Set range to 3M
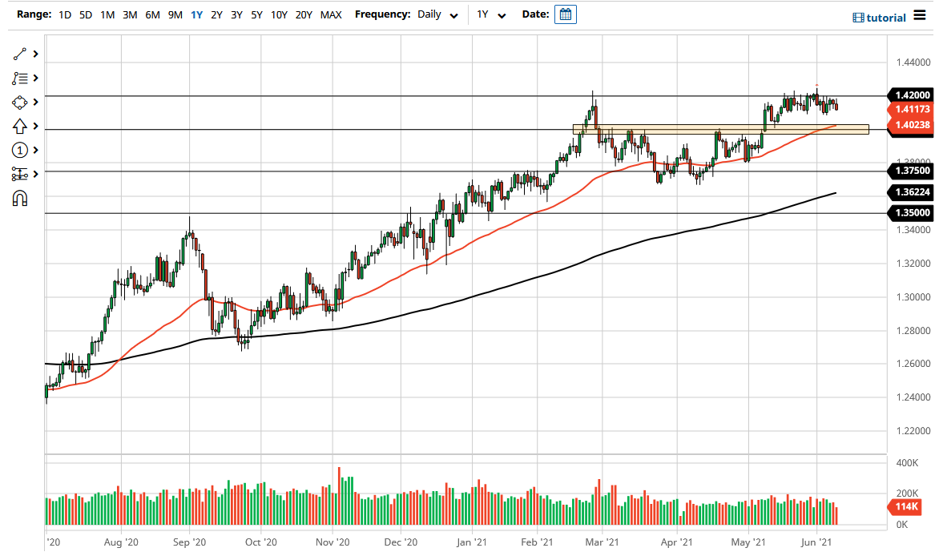Viewport: 939px width, 560px height. pos(130,15)
